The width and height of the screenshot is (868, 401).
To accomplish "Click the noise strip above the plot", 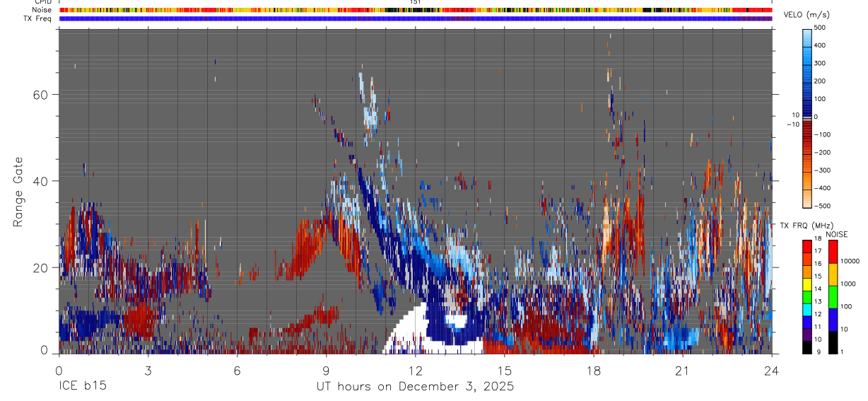I will pyautogui.click(x=415, y=10).
